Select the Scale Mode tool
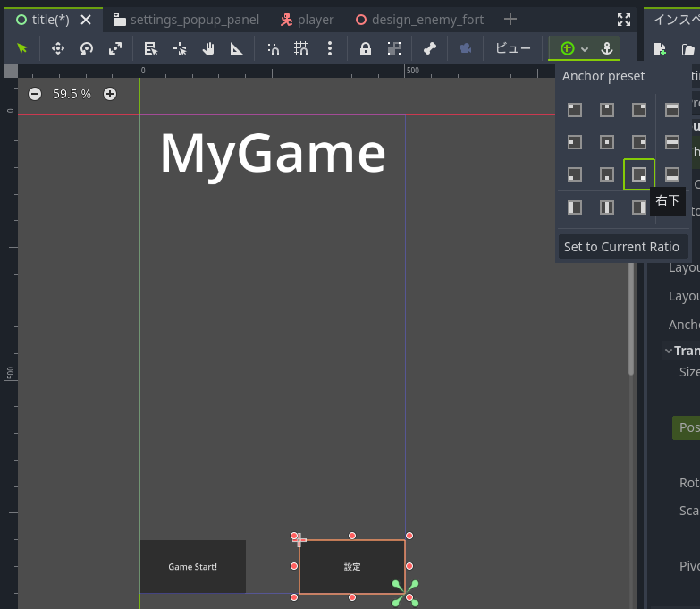This screenshot has width=700, height=609. point(115,48)
